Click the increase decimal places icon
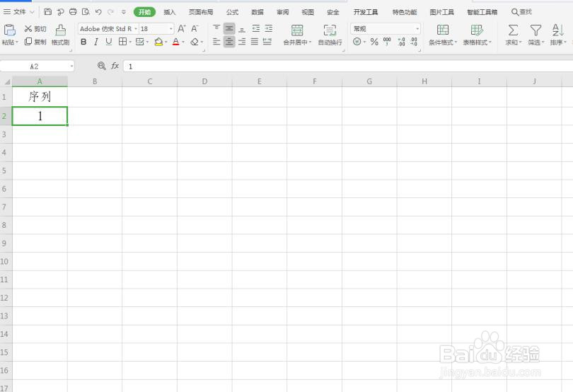The width and height of the screenshot is (573, 392). point(401,42)
